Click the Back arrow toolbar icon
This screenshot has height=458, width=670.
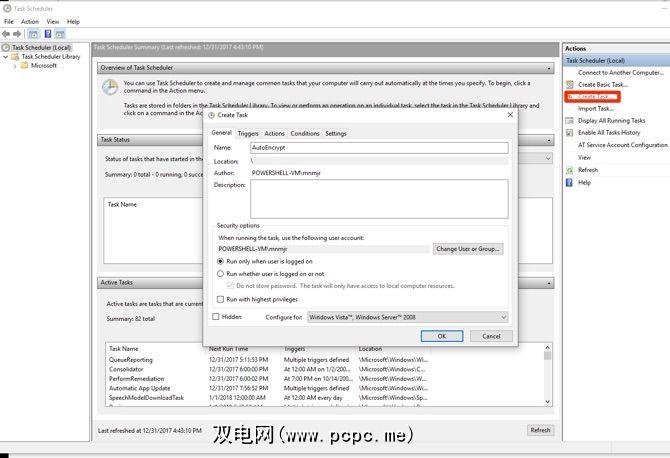pyautogui.click(x=6, y=34)
